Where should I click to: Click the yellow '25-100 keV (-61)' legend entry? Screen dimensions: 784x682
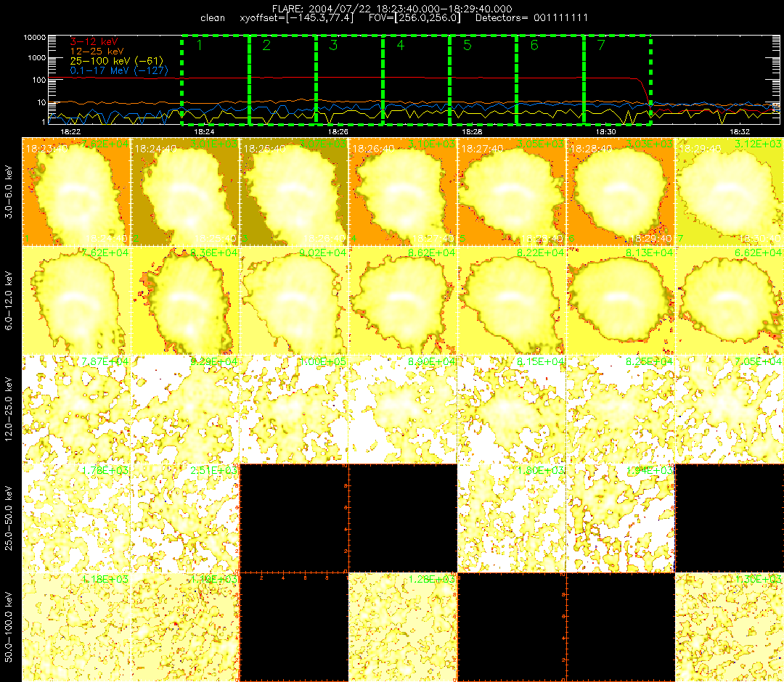116,61
